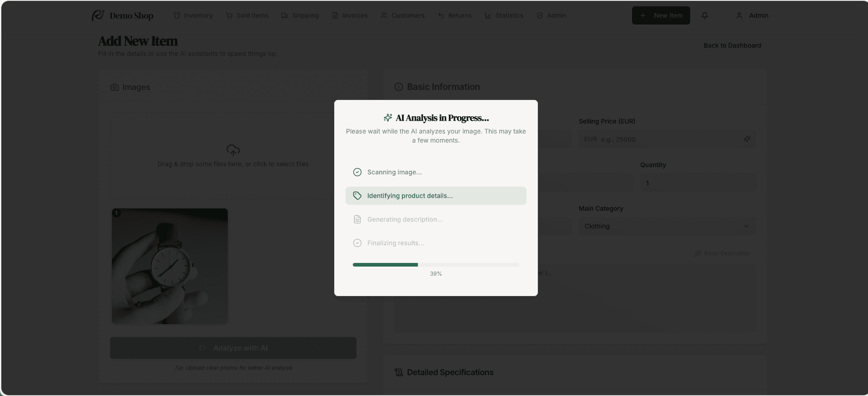Click the number badge on the watch thumbnail
This screenshot has width=868, height=396.
pos(116,213)
